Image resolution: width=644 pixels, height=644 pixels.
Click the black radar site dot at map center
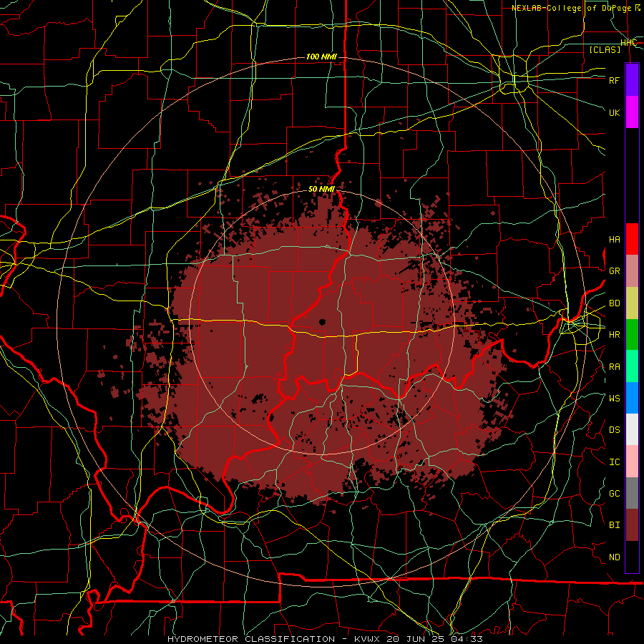[x=322, y=322]
